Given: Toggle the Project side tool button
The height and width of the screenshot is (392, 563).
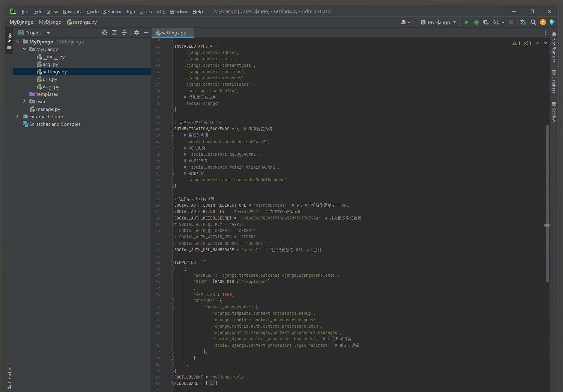Looking at the screenshot, I should pos(10,40).
